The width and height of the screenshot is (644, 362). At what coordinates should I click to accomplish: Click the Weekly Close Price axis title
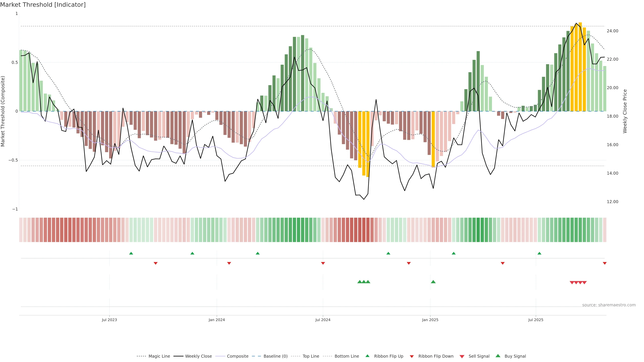pyautogui.click(x=625, y=111)
